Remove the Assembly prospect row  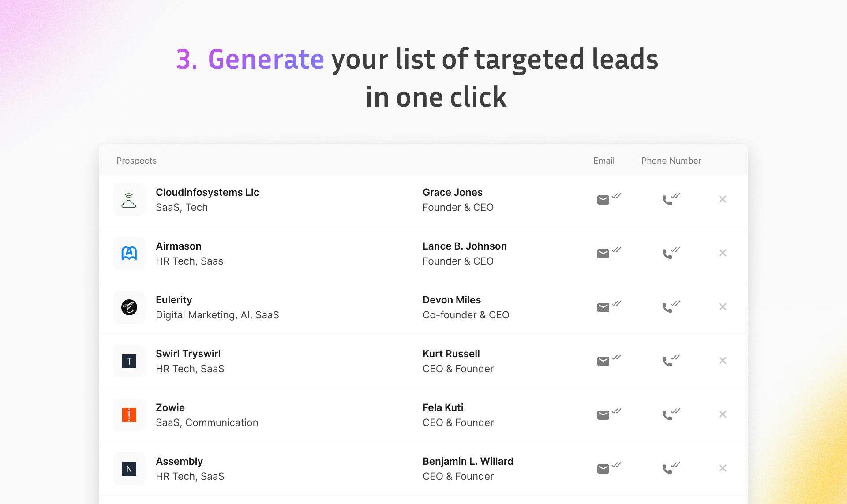[x=723, y=468]
